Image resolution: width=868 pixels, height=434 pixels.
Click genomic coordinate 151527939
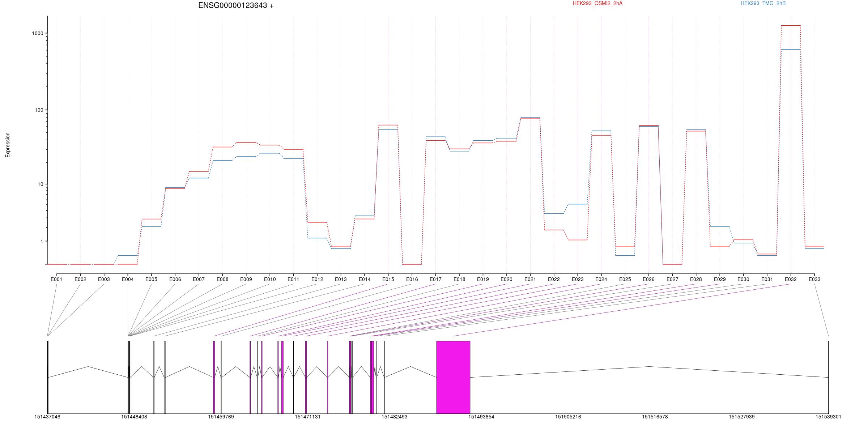click(x=742, y=417)
